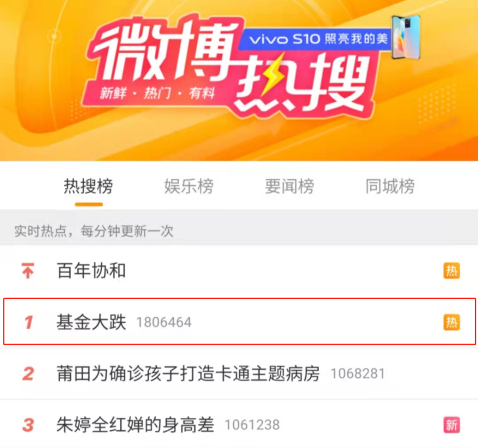Screen dimensions: 478x448
Task: Select the 同城榜 tab
Action: 390,186
